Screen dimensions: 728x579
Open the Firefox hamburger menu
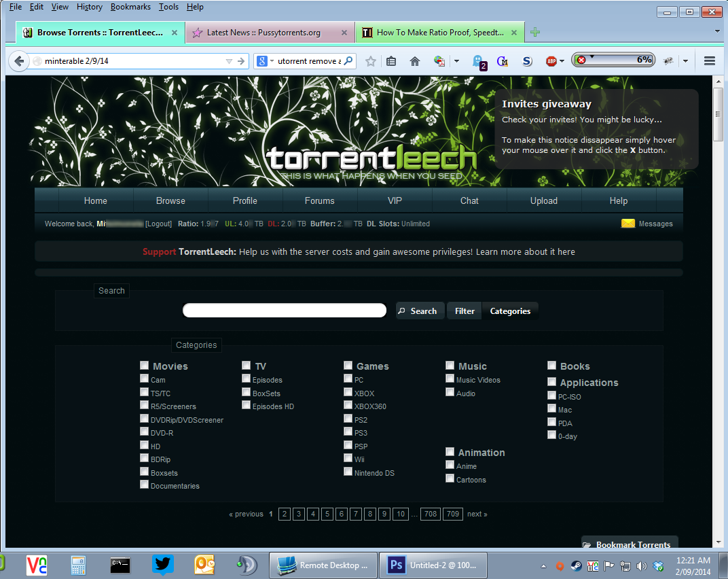click(709, 61)
